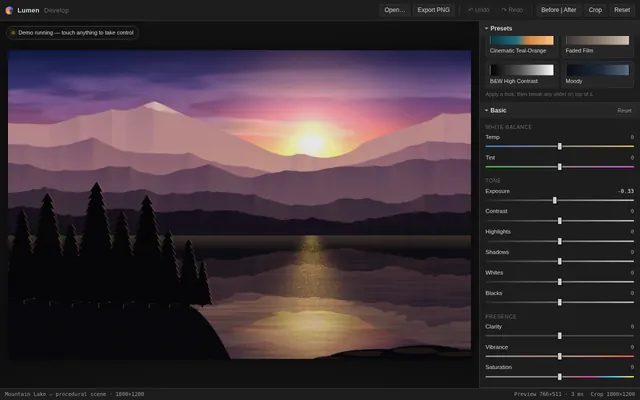
Task: Click the top bar Reset button
Action: coord(622,10)
